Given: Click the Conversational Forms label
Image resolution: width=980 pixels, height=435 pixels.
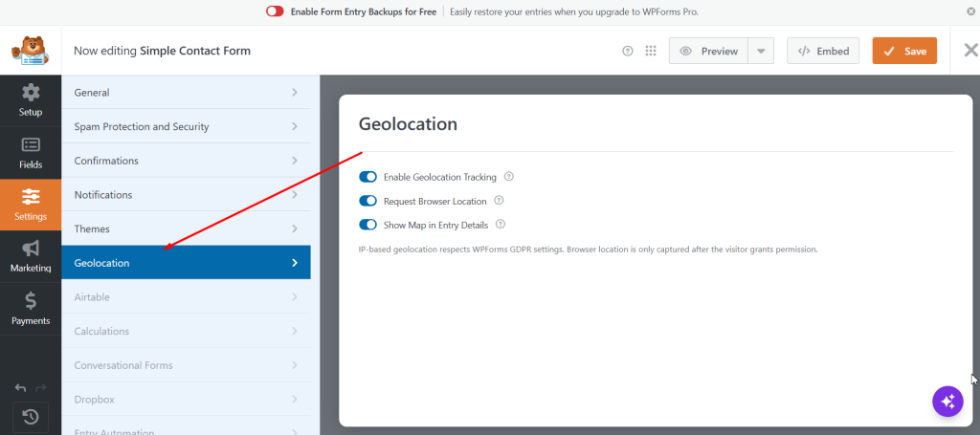Looking at the screenshot, I should (123, 365).
